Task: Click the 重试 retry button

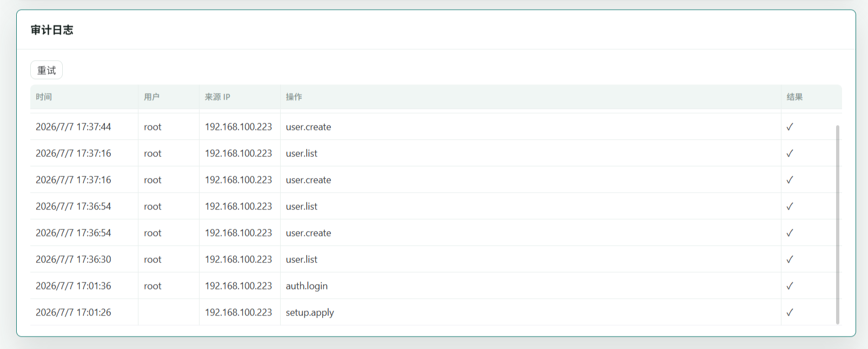Action: 47,70
